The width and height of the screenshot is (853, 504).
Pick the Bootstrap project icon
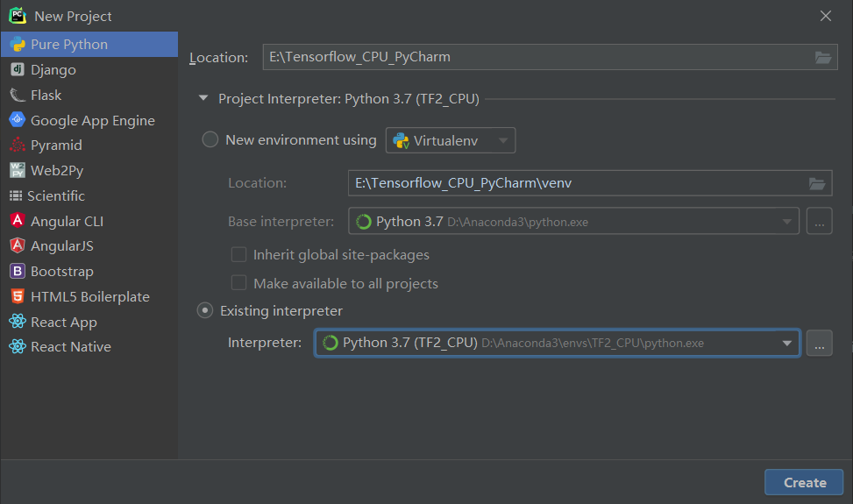(18, 271)
